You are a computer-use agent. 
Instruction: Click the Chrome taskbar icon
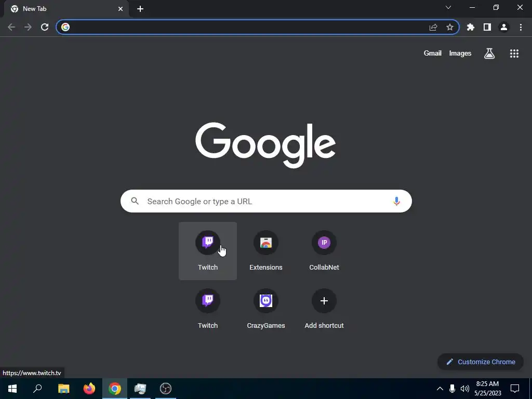(x=115, y=389)
